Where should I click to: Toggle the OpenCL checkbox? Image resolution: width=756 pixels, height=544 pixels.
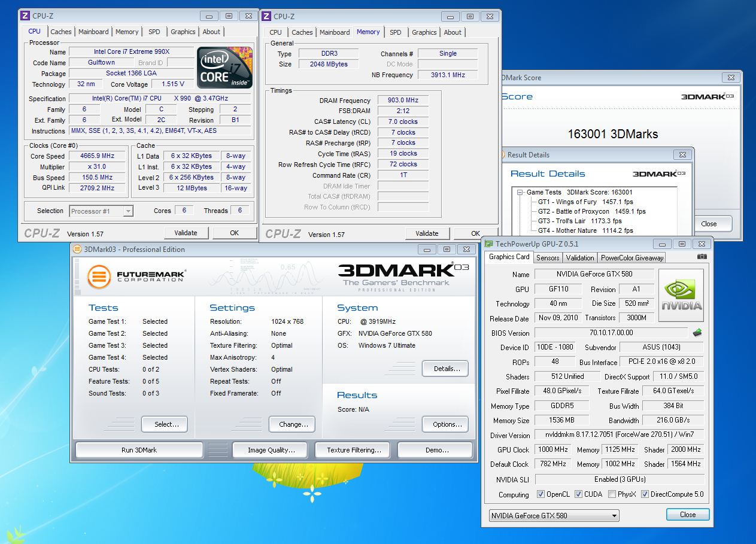click(541, 494)
